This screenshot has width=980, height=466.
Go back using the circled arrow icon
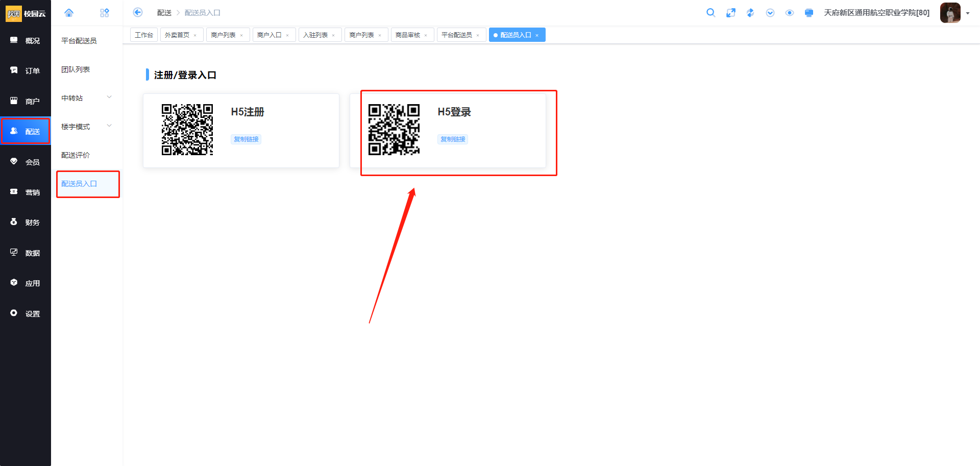tap(138, 12)
